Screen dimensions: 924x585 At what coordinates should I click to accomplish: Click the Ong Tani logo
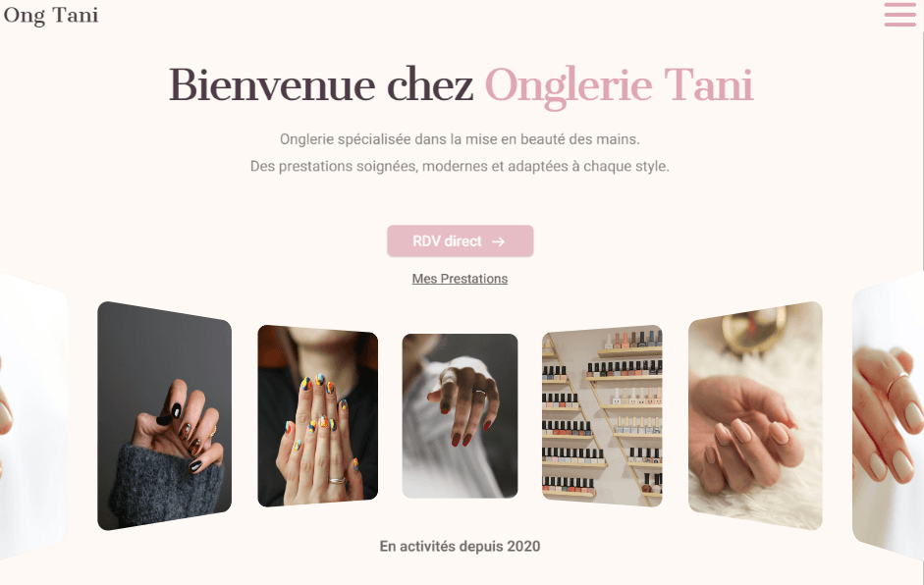(51, 16)
